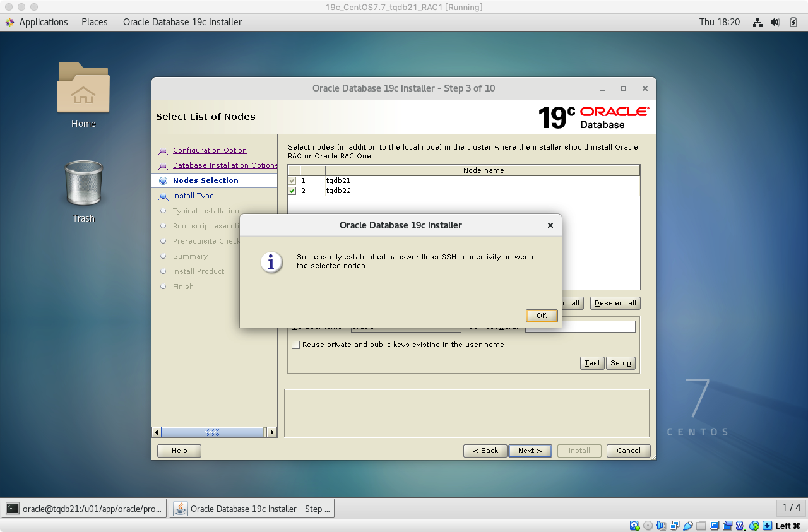Click the Typical Installation step label

[x=206, y=211]
